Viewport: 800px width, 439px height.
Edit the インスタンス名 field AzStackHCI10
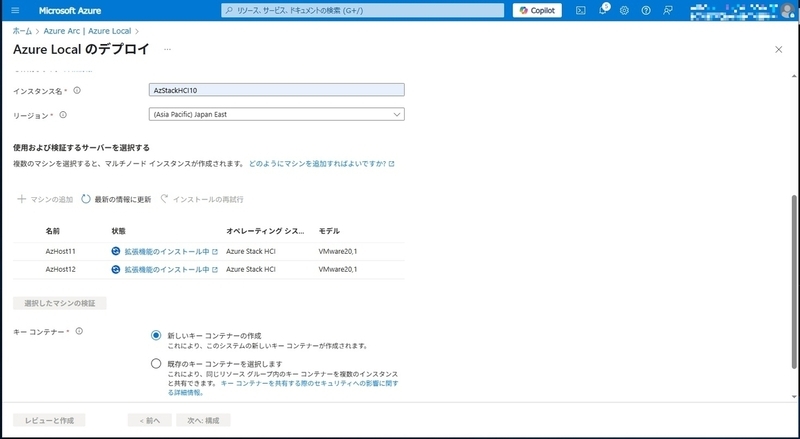(x=277, y=90)
